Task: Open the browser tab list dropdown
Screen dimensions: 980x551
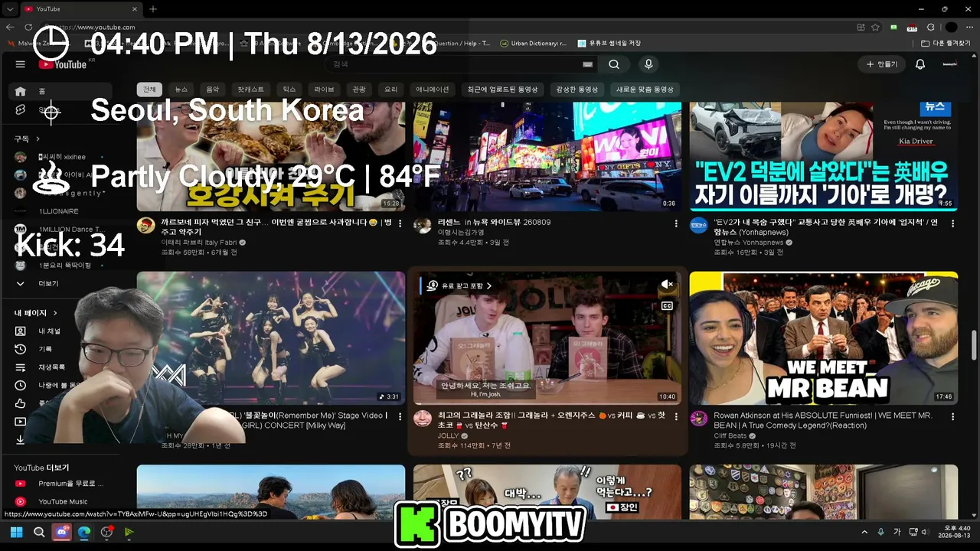Action: (10, 9)
